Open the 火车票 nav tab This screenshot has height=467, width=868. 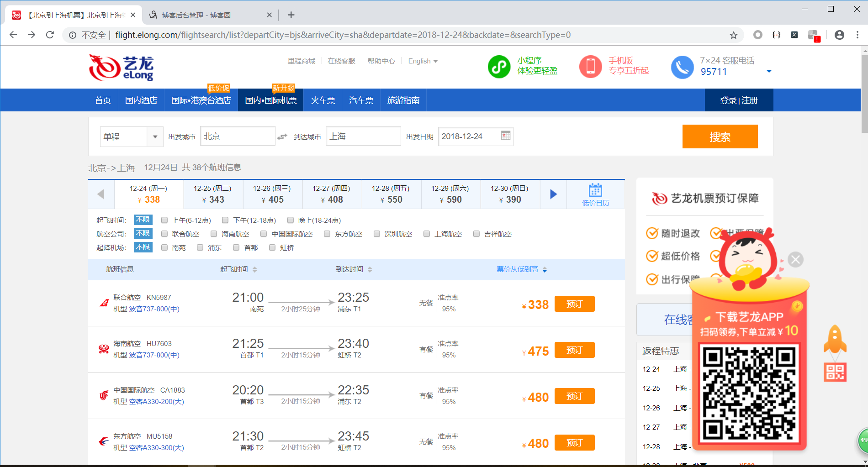click(323, 100)
